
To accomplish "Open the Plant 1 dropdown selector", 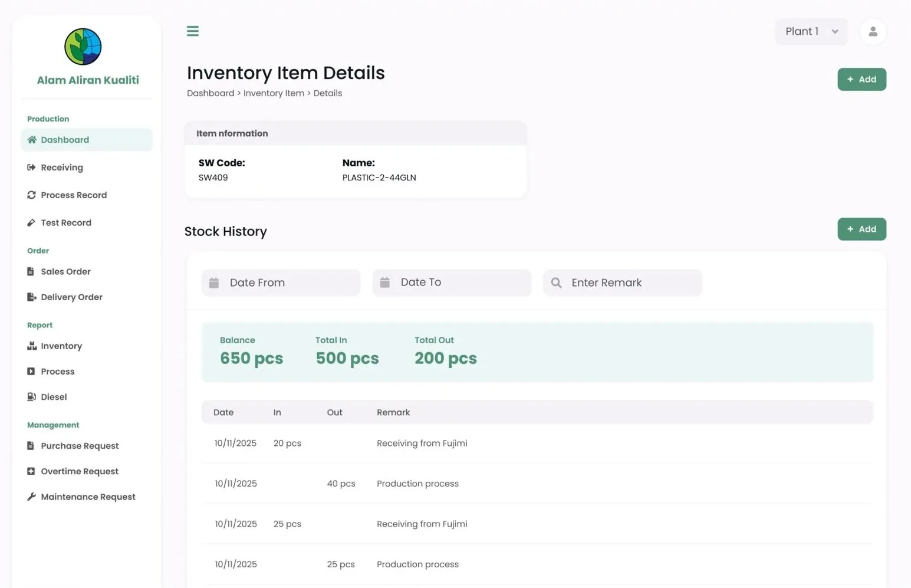I will [811, 32].
